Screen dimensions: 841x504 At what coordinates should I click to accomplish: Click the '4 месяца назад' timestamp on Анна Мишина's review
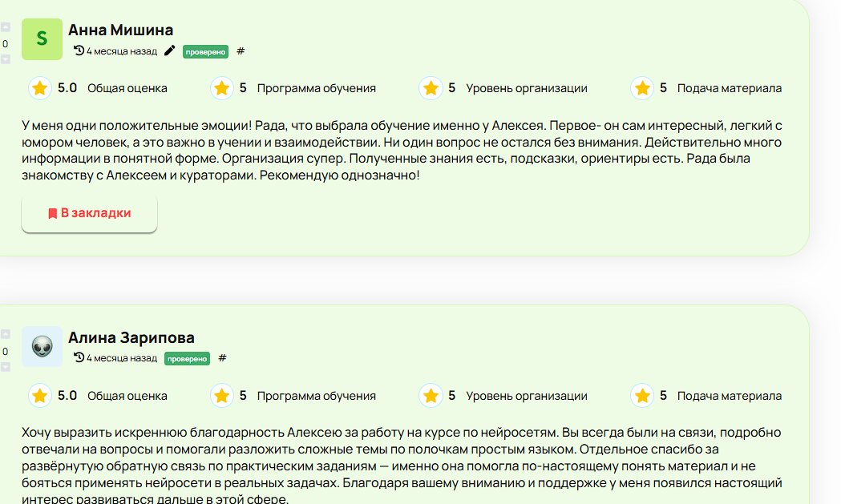pyautogui.click(x=122, y=51)
